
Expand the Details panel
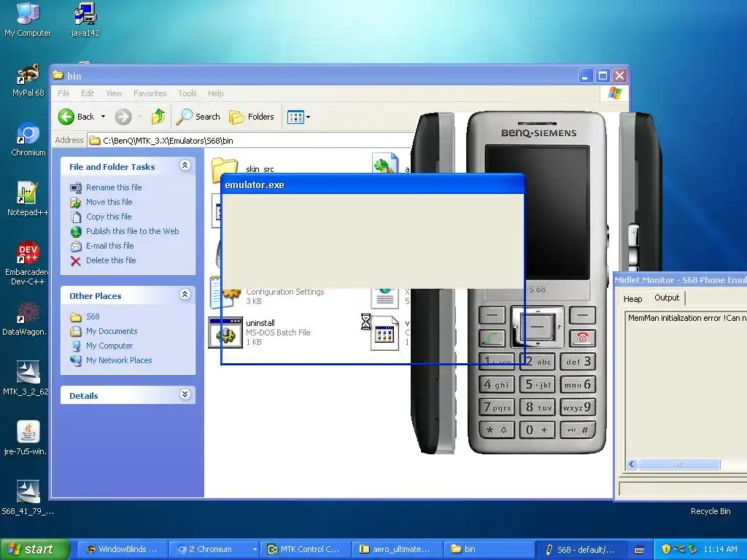coord(185,394)
